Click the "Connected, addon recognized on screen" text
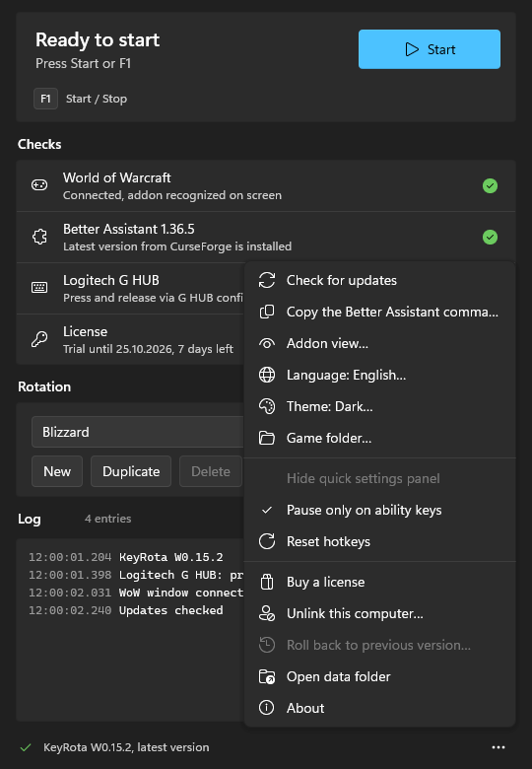532x769 pixels. (x=172, y=195)
